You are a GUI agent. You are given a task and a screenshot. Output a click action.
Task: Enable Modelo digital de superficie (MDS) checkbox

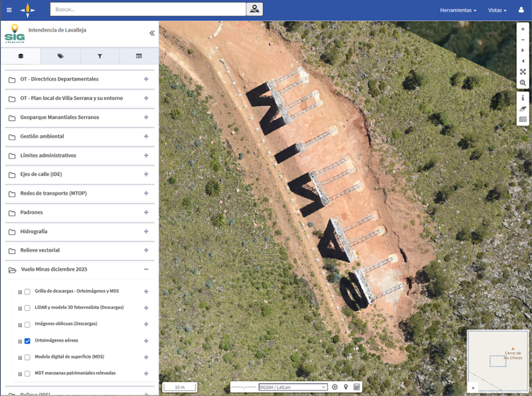pyautogui.click(x=28, y=357)
